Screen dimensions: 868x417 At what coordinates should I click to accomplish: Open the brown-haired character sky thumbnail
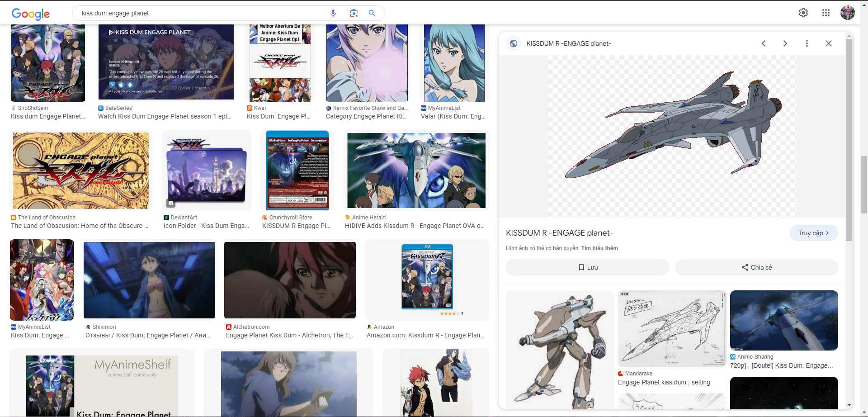(288, 384)
